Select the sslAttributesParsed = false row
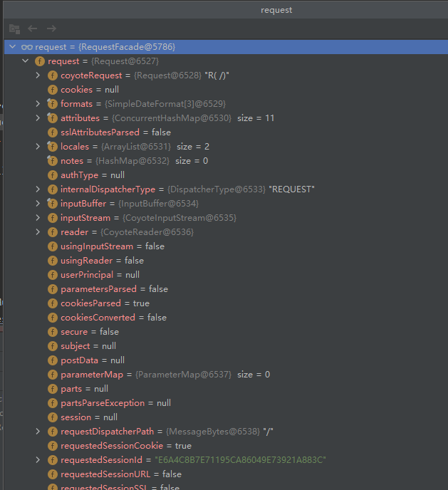448x490 pixels. point(226,132)
